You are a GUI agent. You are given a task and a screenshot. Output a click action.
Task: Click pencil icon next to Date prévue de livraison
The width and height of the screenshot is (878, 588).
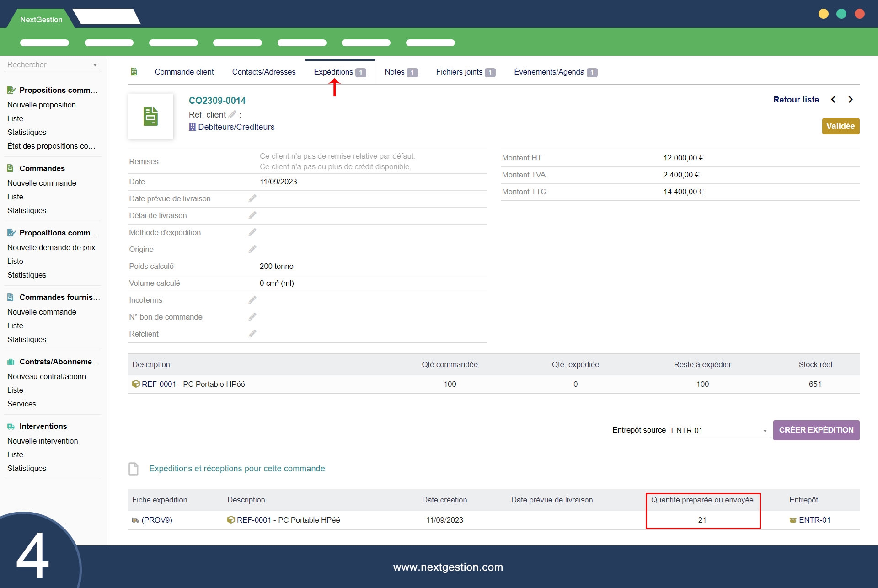click(252, 198)
